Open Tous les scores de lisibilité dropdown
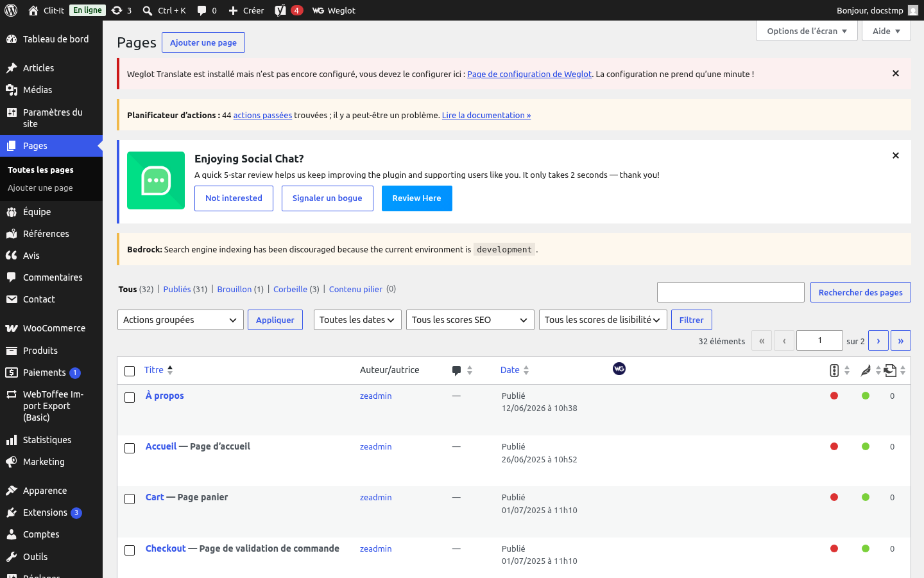Screen dimensions: 924x578 coord(603,320)
